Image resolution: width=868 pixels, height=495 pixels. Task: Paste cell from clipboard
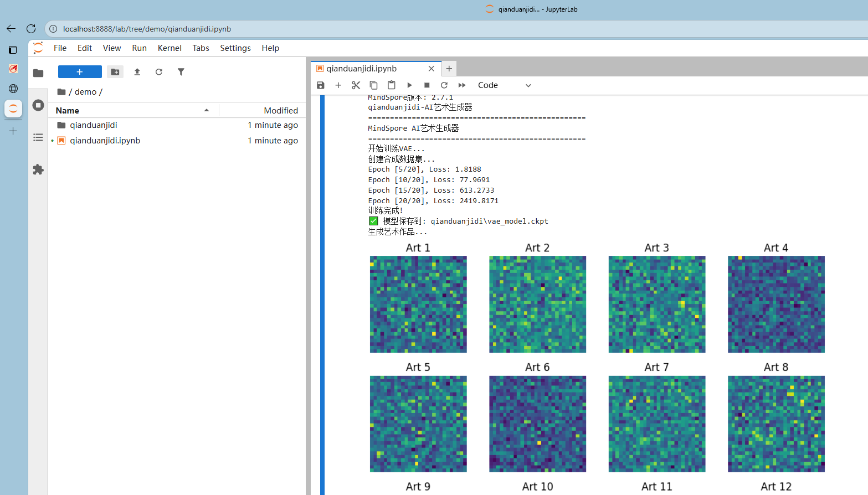pyautogui.click(x=391, y=85)
